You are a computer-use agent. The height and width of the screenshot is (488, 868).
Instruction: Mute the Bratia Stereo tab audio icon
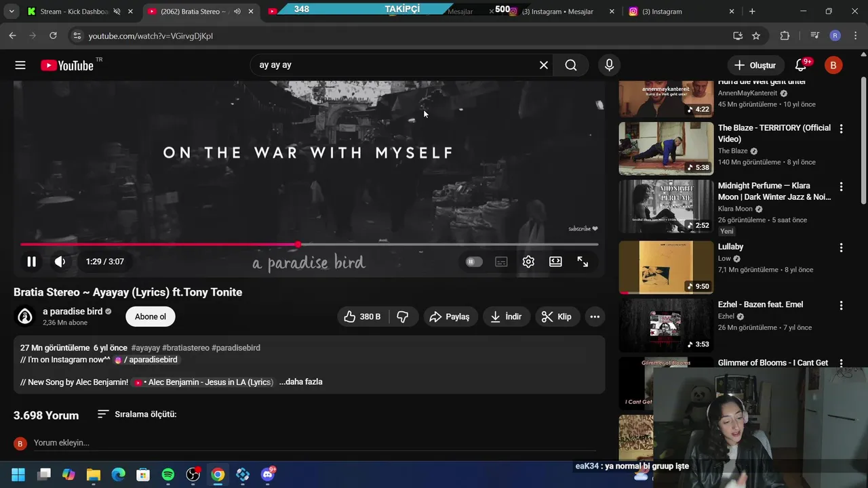(237, 12)
